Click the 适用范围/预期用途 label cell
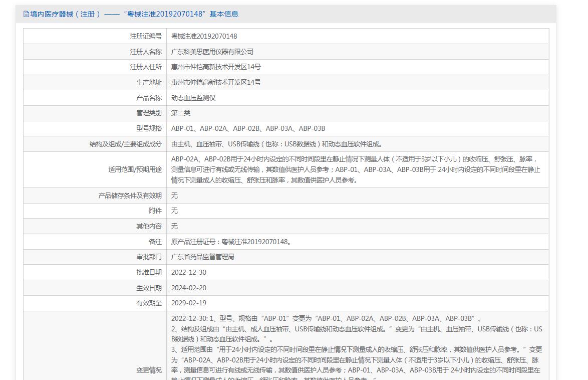Screen dimensions: 588x380 point(135,169)
